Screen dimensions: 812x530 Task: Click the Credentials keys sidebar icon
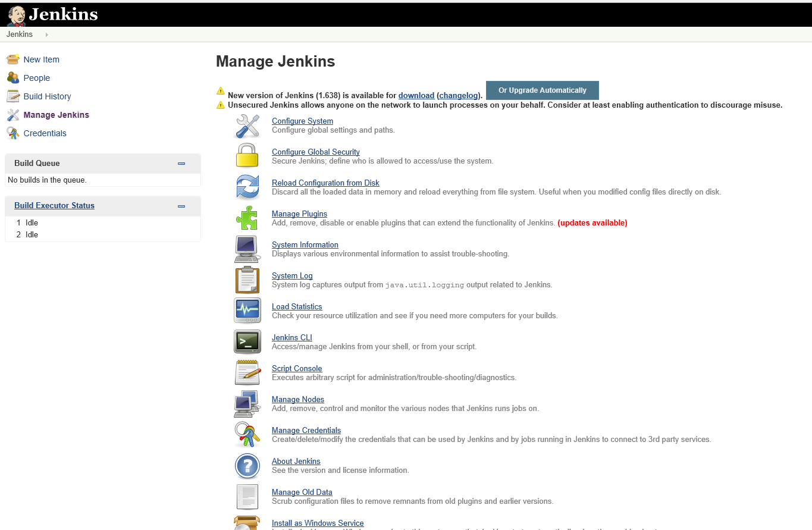pyautogui.click(x=13, y=133)
